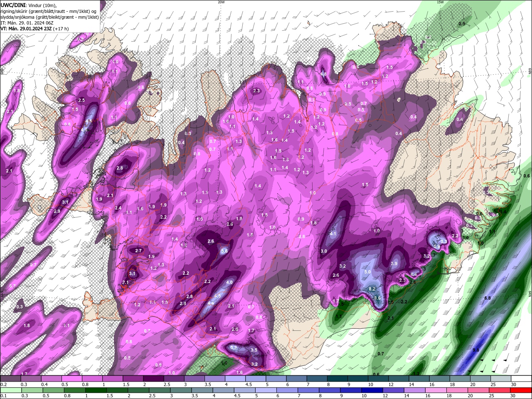
Task: Select the bright pink 0.5–0.8 snow scale swatch
Action: tap(71, 379)
